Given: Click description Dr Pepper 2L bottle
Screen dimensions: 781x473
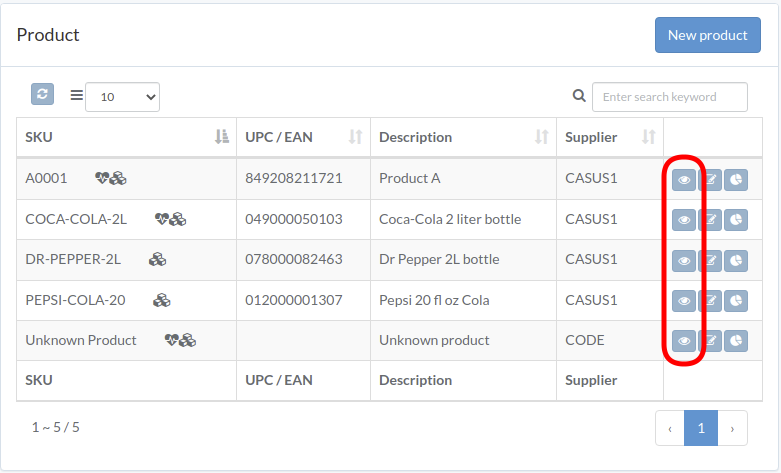Looking at the screenshot, I should pos(439,259).
